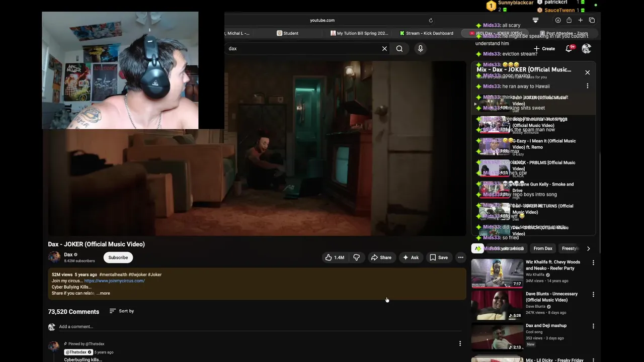This screenshot has height=362, width=644.
Task: Click the Add a comment field
Action: (260, 327)
